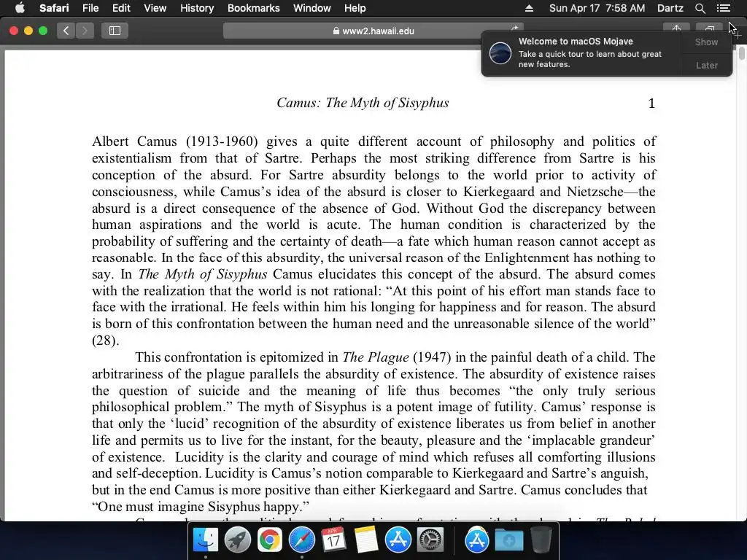Show all tabs overview in Safari
Image resolution: width=747 pixels, height=560 pixels.
coord(709,29)
